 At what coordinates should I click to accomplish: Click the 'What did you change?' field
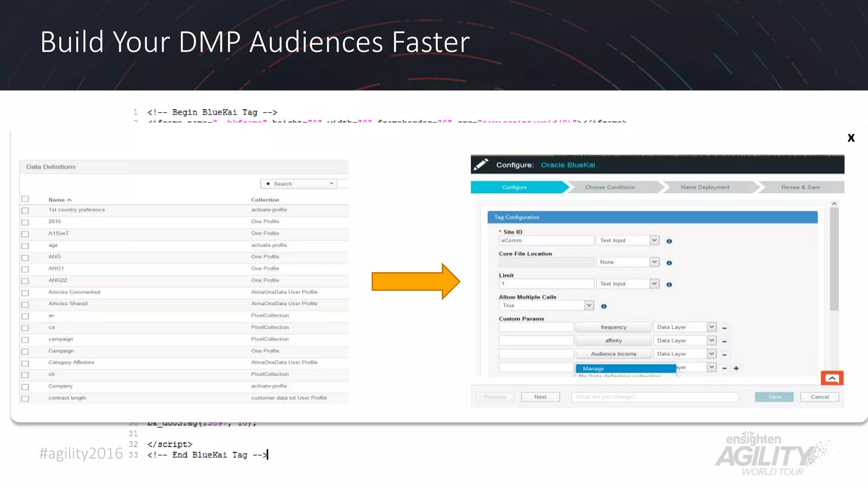click(655, 397)
